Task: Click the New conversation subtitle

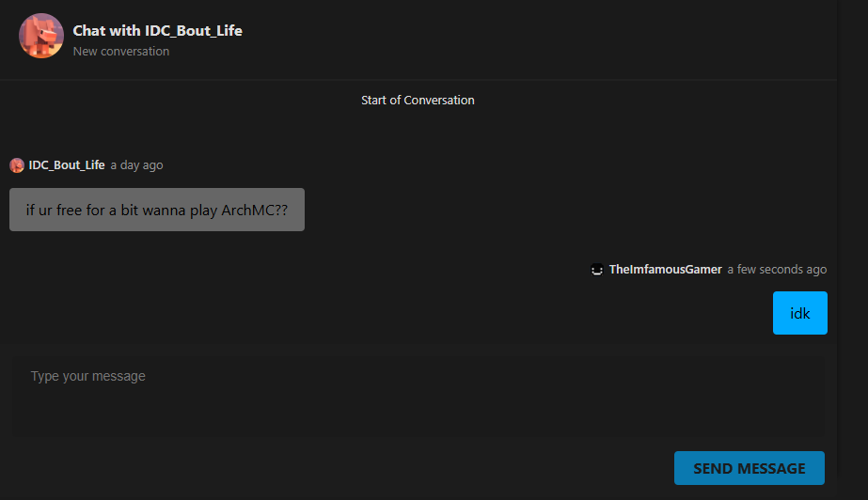Action: [x=121, y=52]
